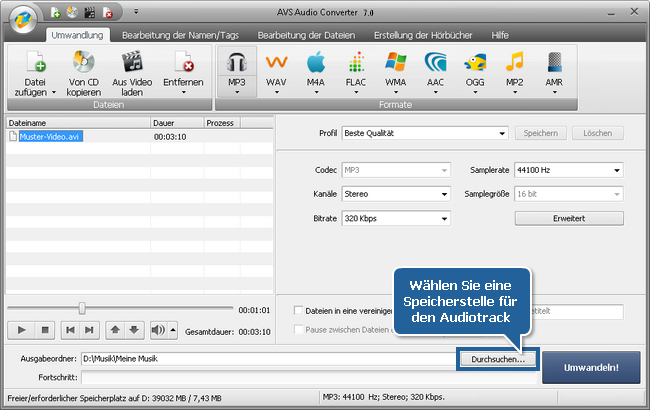Open the Samplerate dropdown 44100 Hz

[x=568, y=170]
